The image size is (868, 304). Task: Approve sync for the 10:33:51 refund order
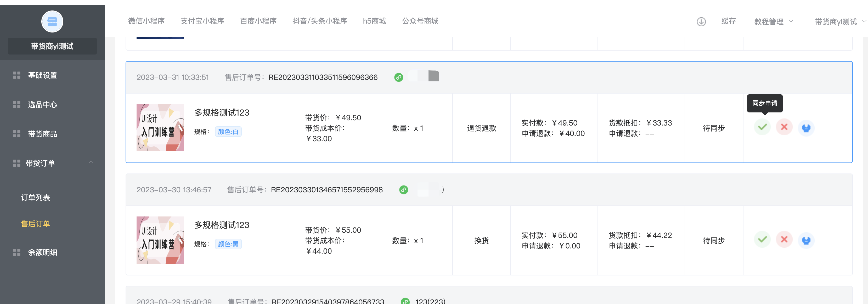point(762,127)
